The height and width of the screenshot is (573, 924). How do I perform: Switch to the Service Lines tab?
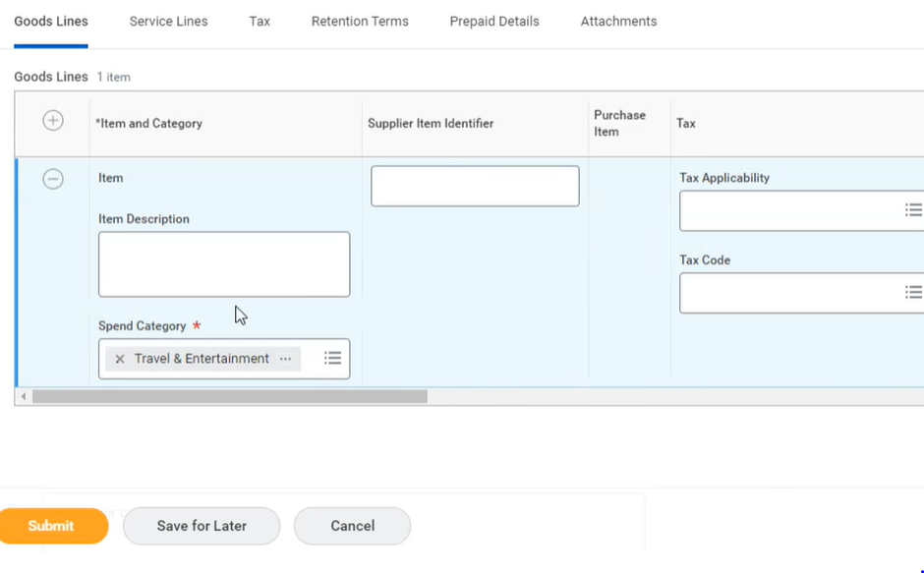[x=168, y=22]
